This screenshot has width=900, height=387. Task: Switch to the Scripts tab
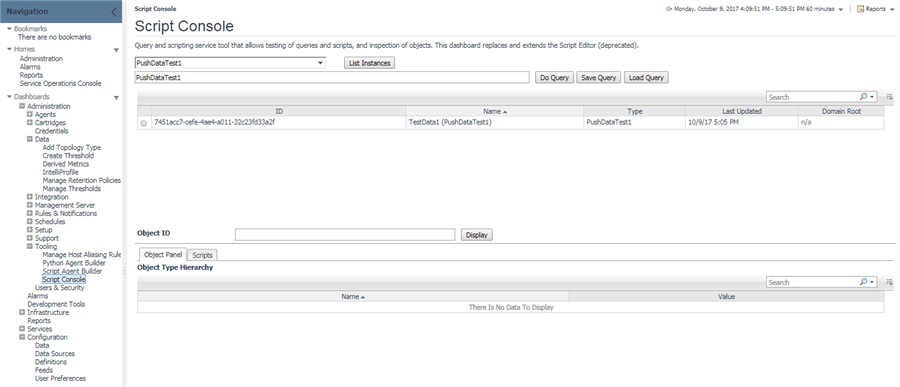tap(203, 255)
